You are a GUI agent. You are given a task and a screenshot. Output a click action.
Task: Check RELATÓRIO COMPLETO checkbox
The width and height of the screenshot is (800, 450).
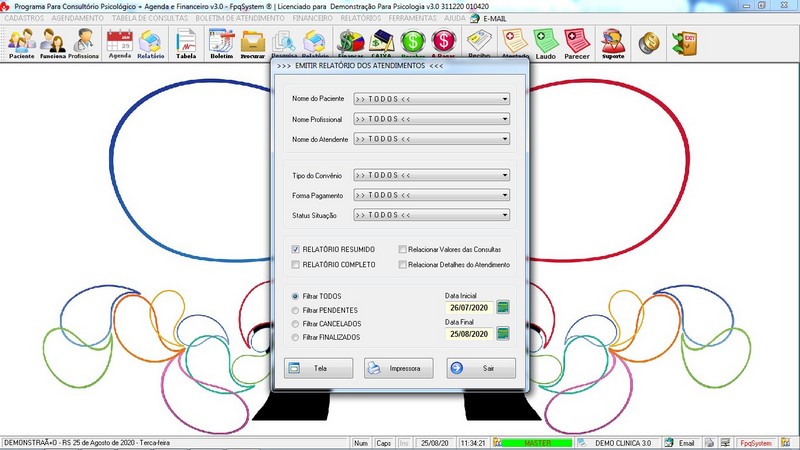click(x=295, y=265)
